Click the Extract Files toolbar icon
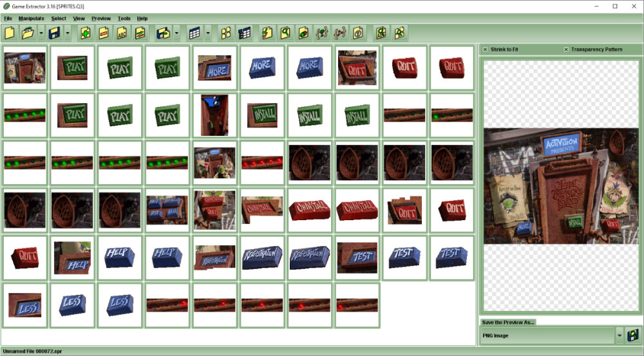The image size is (644, 356). click(163, 33)
